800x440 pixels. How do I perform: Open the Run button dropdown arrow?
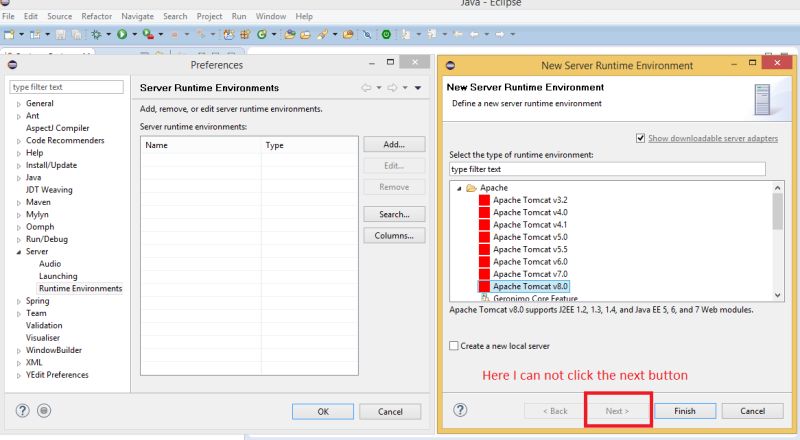135,34
